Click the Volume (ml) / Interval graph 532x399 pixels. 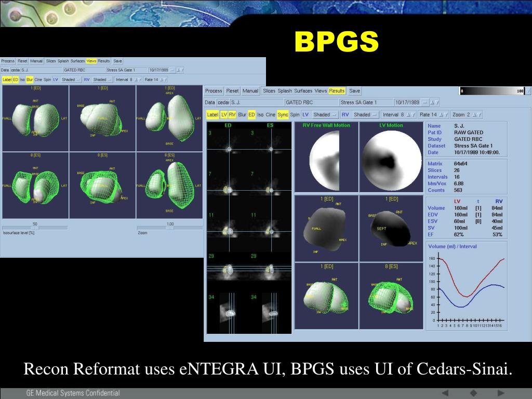coord(467,286)
